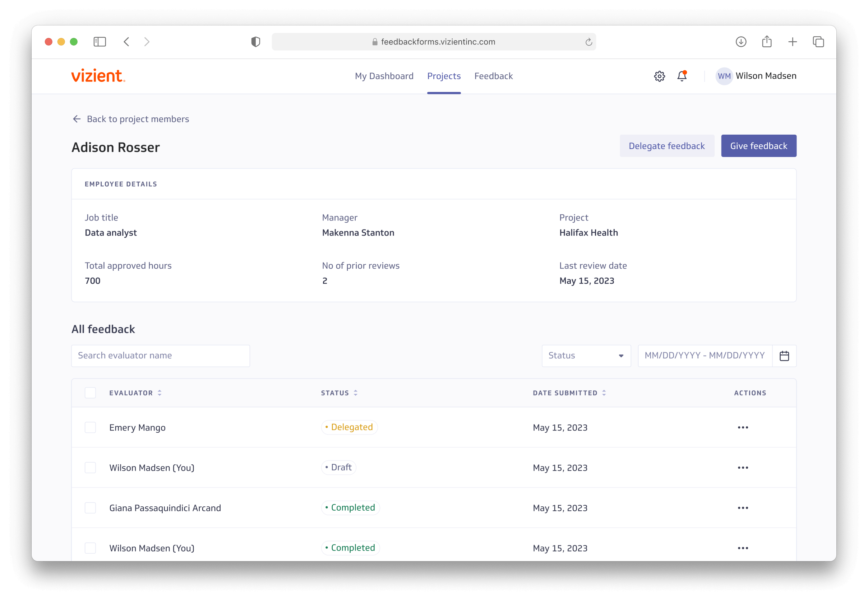This screenshot has height=599, width=868.
Task: Click the browser sidebar toggle icon
Action: [100, 42]
